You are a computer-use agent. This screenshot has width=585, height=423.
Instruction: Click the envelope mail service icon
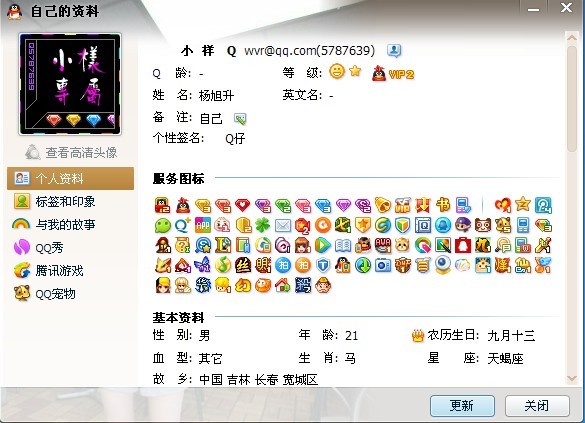283,225
